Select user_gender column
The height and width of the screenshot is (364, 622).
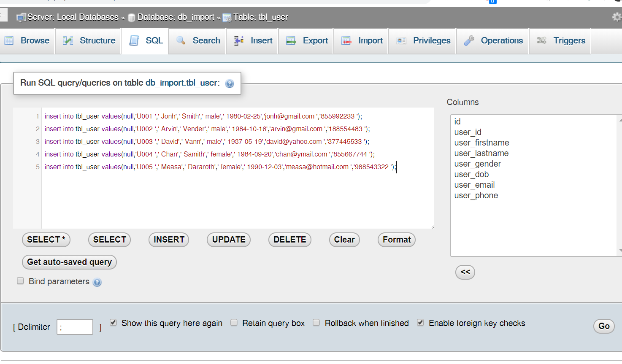477,164
